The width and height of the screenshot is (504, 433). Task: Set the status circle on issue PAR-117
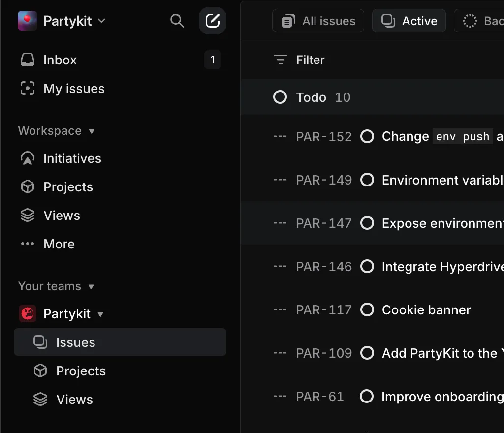367,310
